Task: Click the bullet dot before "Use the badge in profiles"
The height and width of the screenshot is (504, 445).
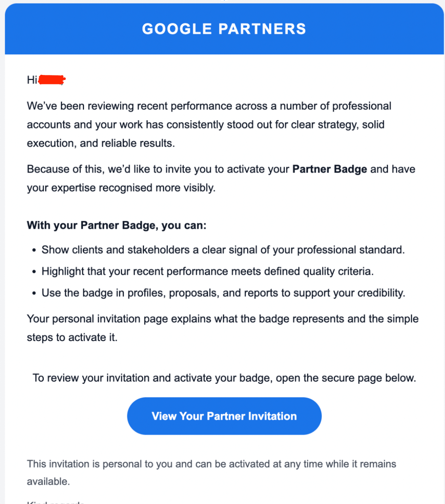Action: pyautogui.click(x=34, y=293)
